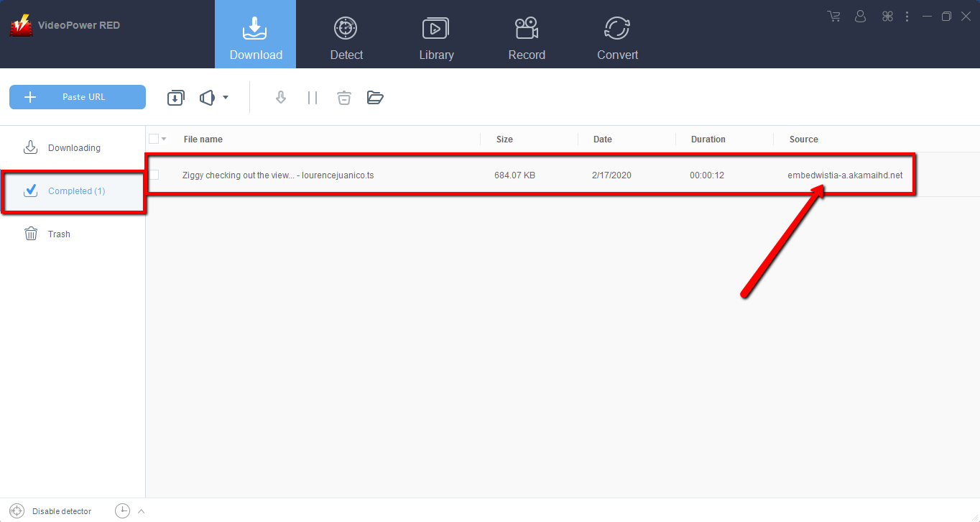Click the Source column header
Image resolution: width=980 pixels, height=522 pixels.
[x=804, y=139]
